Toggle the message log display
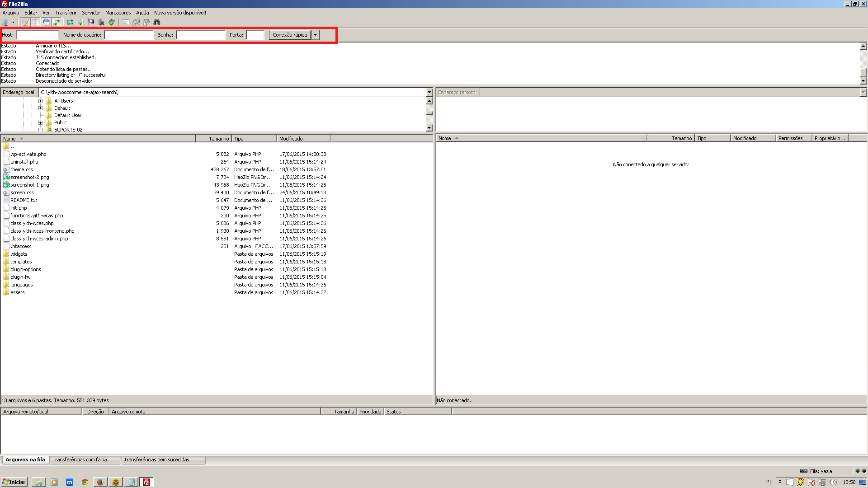This screenshot has width=868, height=488. tap(25, 22)
